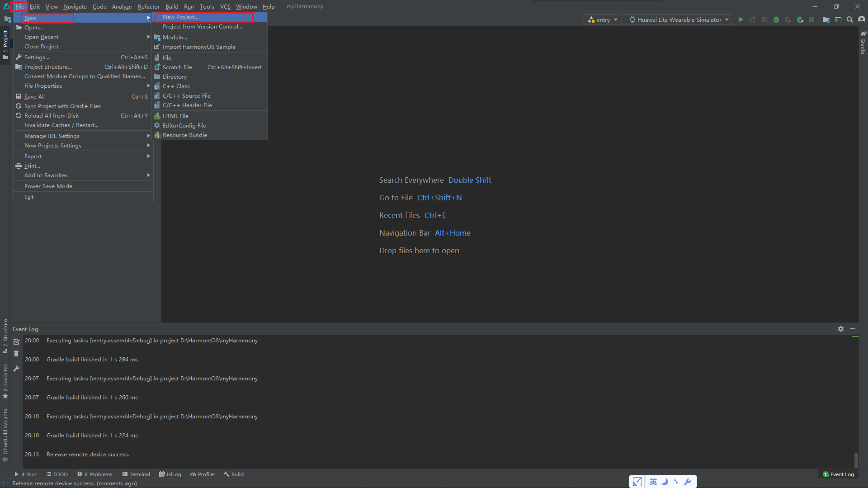
Task: Click the Event Log status bar button
Action: (x=838, y=474)
